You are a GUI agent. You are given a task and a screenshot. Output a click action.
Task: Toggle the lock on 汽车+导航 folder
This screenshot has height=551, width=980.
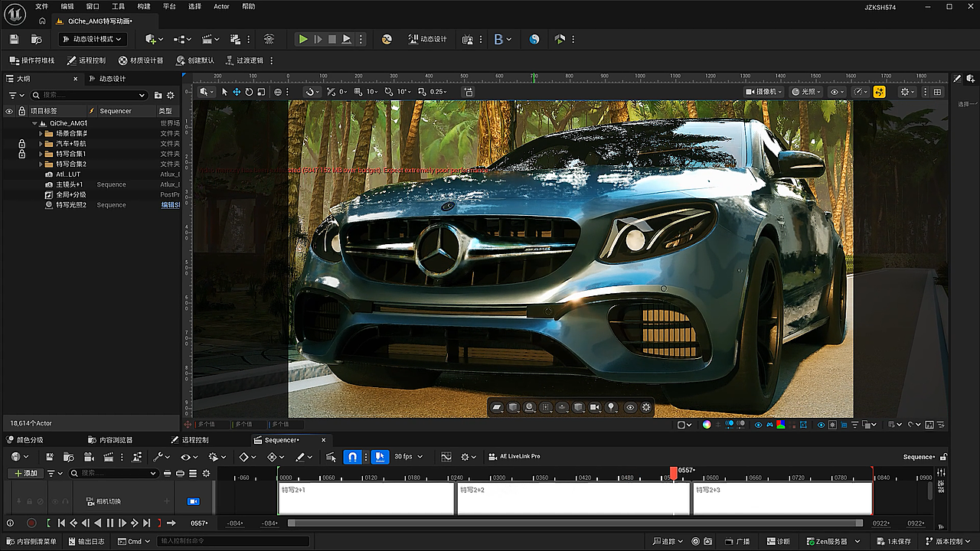(21, 144)
